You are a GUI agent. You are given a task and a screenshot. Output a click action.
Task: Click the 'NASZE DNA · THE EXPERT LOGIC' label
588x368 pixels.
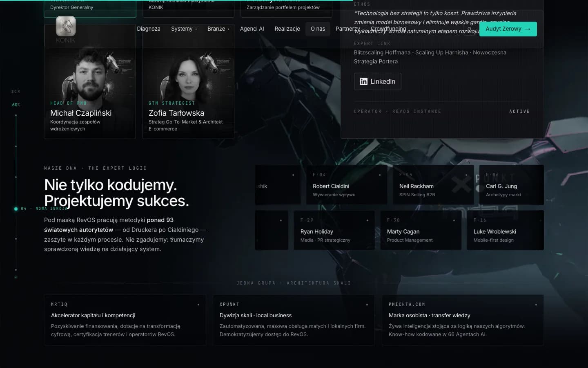click(96, 168)
